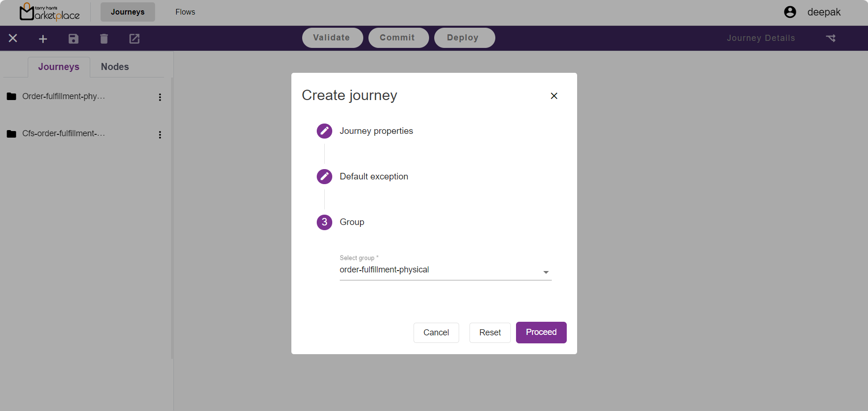Switch to the Nodes tab
Viewport: 868px width, 411px height.
[115, 67]
